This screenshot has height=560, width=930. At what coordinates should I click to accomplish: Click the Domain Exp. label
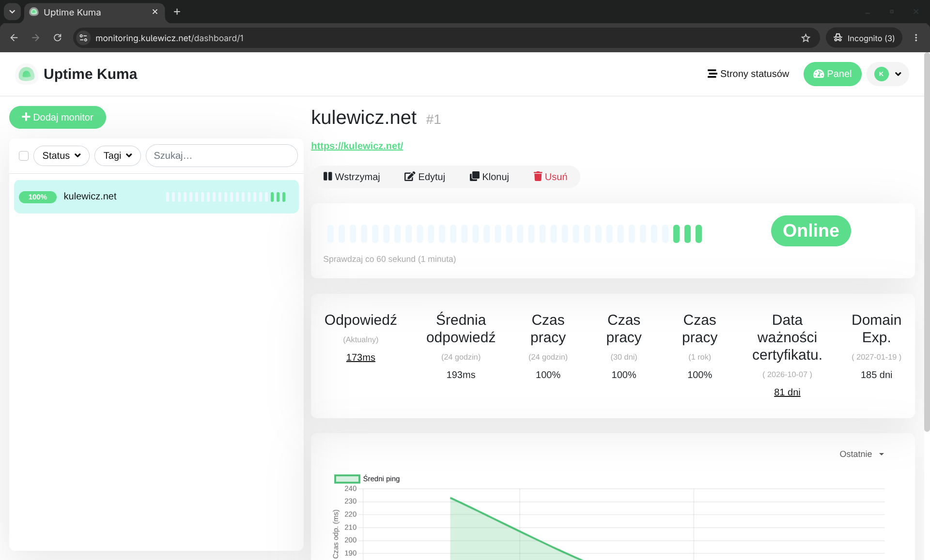[x=876, y=329]
